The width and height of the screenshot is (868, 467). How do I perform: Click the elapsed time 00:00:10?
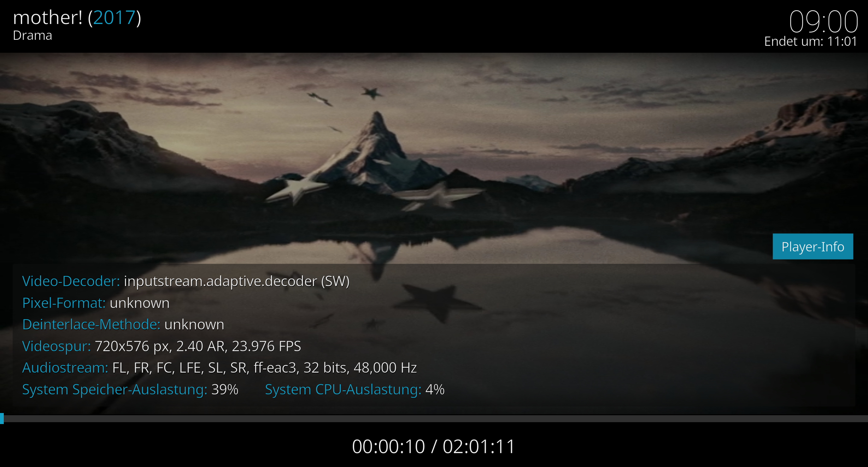388,447
